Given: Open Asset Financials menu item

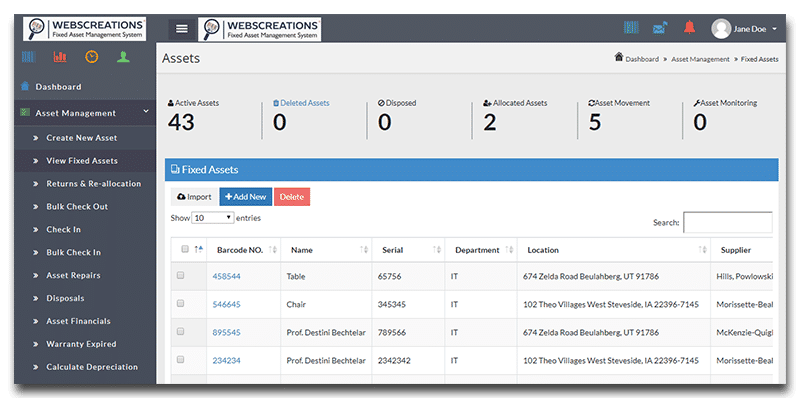Looking at the screenshot, I should coord(78,321).
